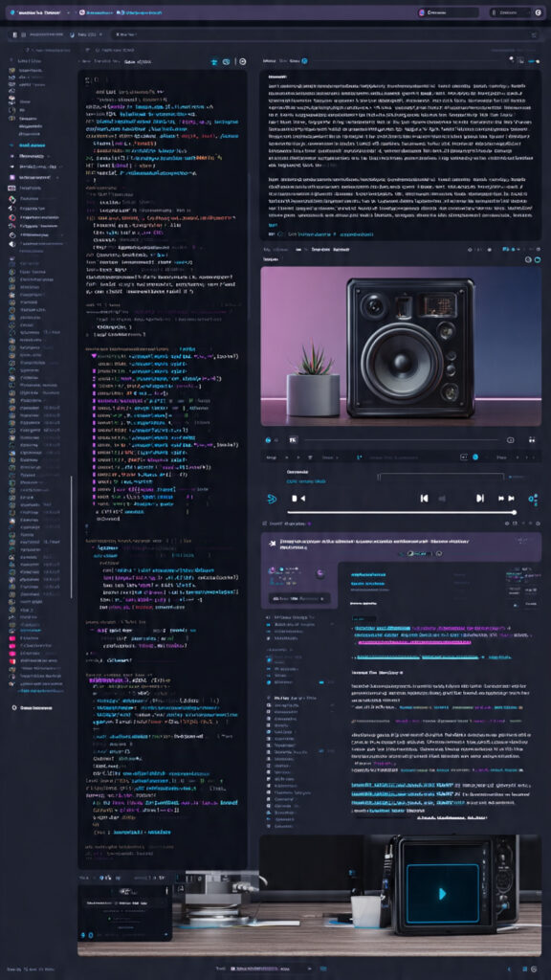Click the small square badge icon under the speaker image
This screenshot has height=980, width=551.
(x=292, y=440)
